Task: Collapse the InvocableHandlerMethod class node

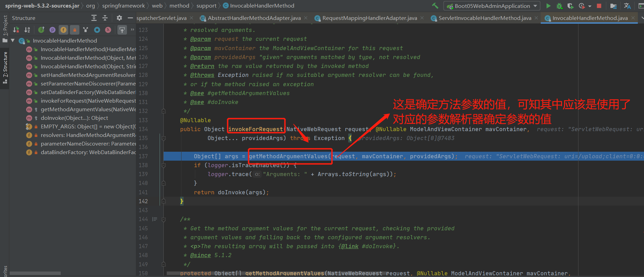Action: (13, 41)
